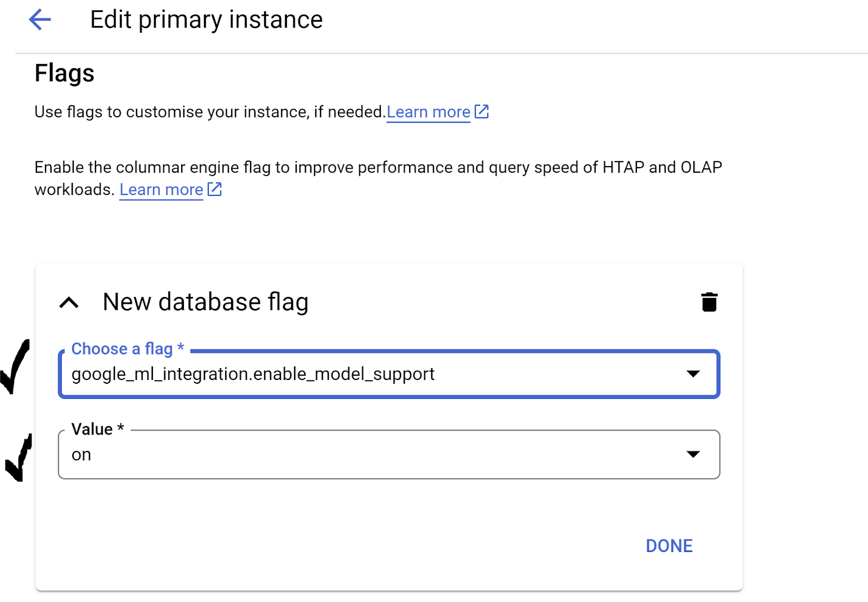This screenshot has height=602, width=868.
Task: Click the columnar engine description text
Action: (x=378, y=167)
